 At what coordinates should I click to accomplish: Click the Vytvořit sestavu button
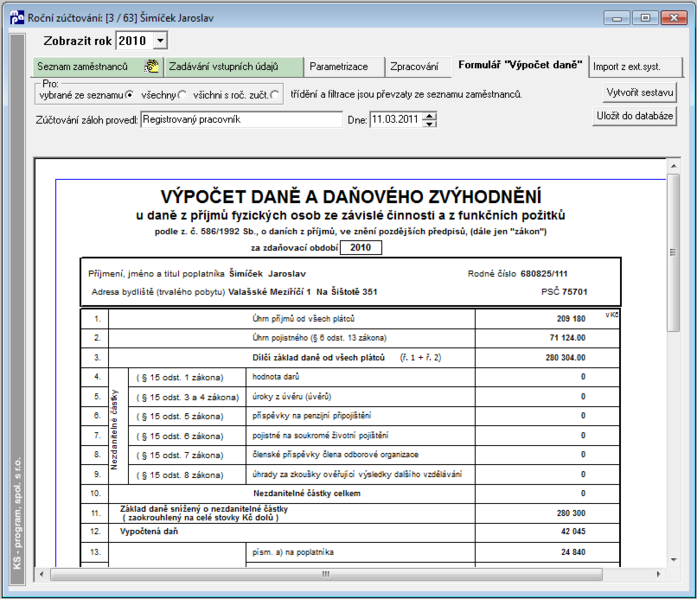click(640, 92)
